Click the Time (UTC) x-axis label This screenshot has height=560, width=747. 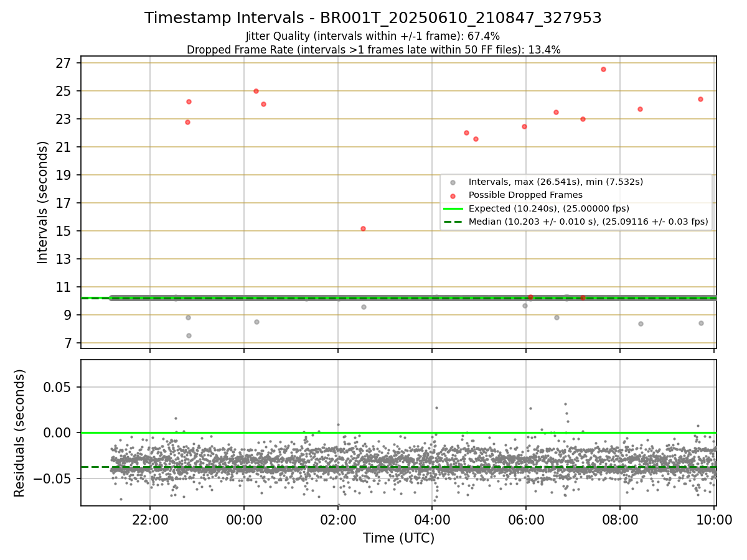398,538
